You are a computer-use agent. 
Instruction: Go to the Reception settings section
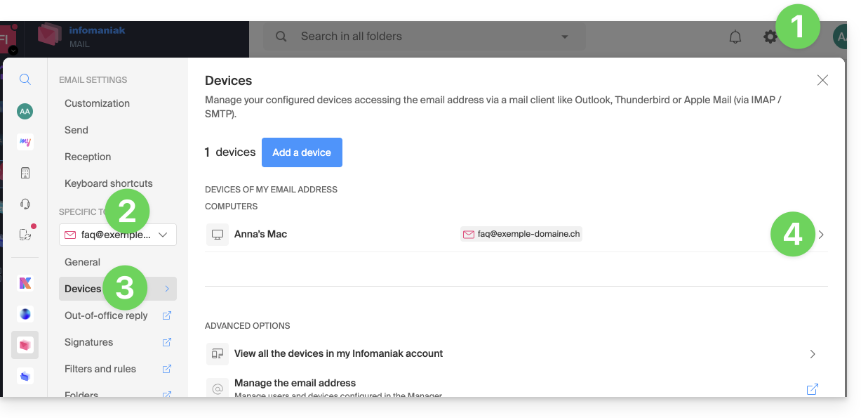click(x=88, y=157)
